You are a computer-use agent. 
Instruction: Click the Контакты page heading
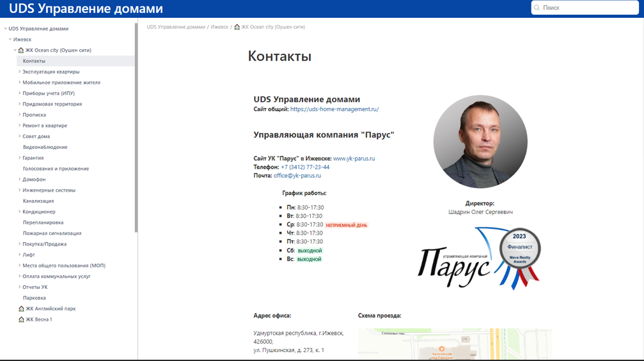[279, 56]
